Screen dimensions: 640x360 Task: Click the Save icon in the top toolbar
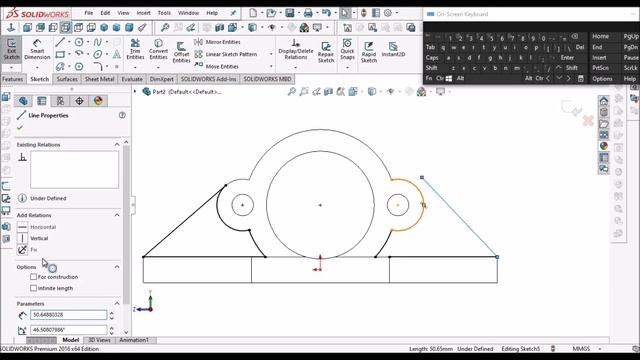(290, 13)
